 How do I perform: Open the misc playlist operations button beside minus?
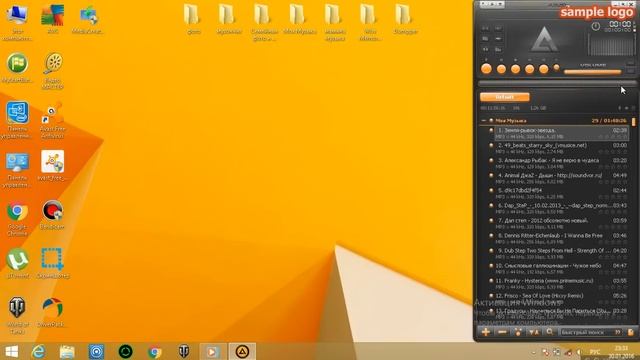(x=518, y=332)
